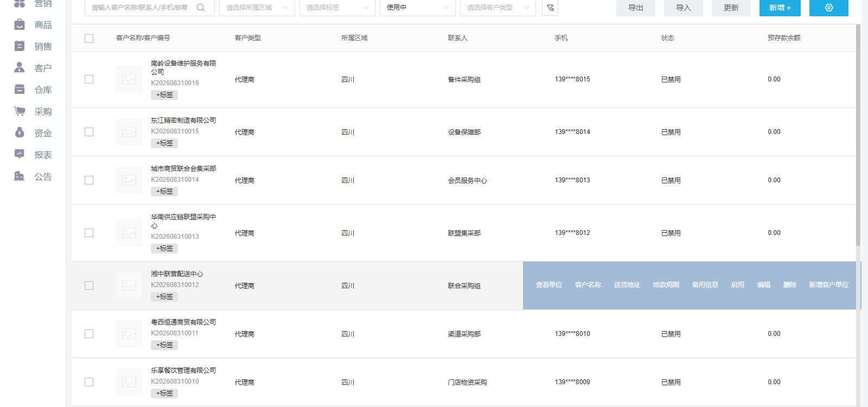Viewport: 868px width, 407px height.
Task: Open the 使用中 status dropdown
Action: coord(418,8)
